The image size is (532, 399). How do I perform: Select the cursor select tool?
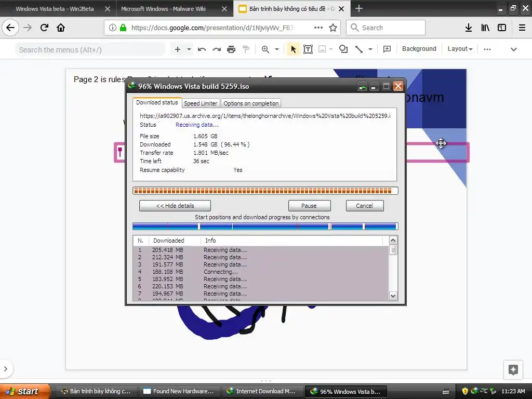[294, 49]
